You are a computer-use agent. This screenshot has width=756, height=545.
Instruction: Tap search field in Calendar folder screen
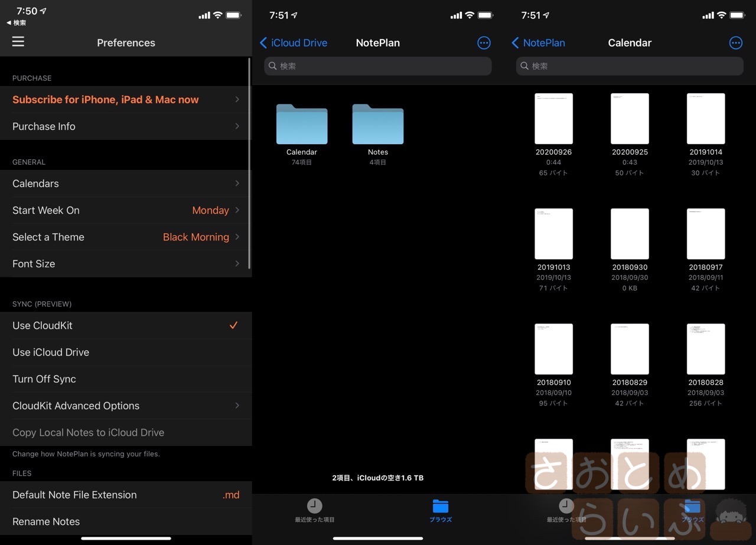click(630, 66)
